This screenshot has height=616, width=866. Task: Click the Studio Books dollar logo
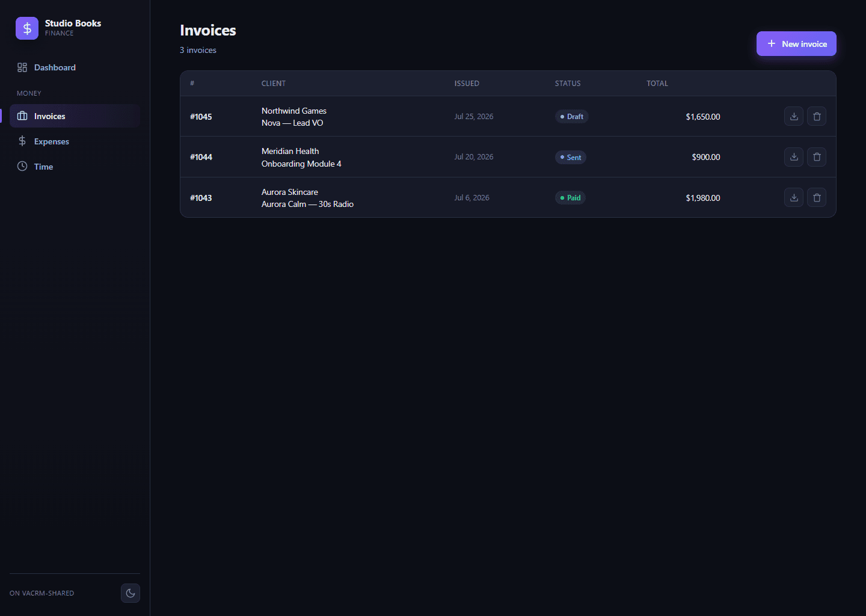pyautogui.click(x=27, y=28)
